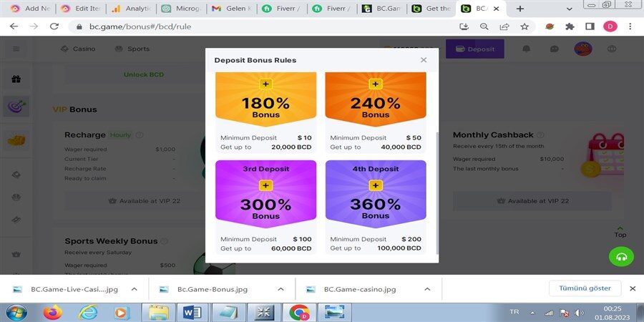Viewport: 644px width, 322px height.
Task: Select the 3rd Deposit 300% Bonus card
Action: click(265, 207)
